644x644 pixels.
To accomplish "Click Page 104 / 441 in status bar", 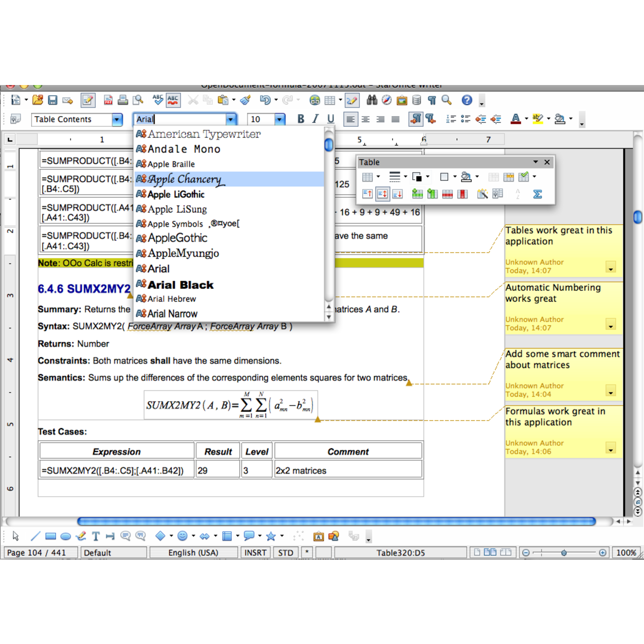I will 40,552.
